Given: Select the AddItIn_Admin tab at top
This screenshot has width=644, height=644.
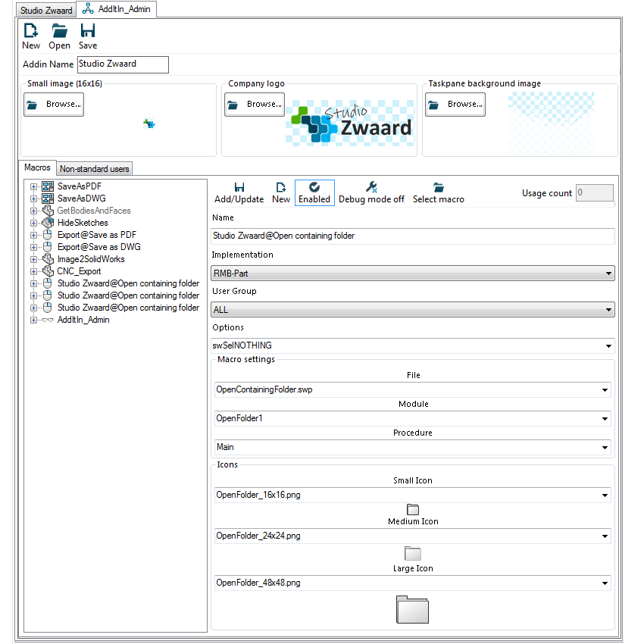Looking at the screenshot, I should point(117,9).
